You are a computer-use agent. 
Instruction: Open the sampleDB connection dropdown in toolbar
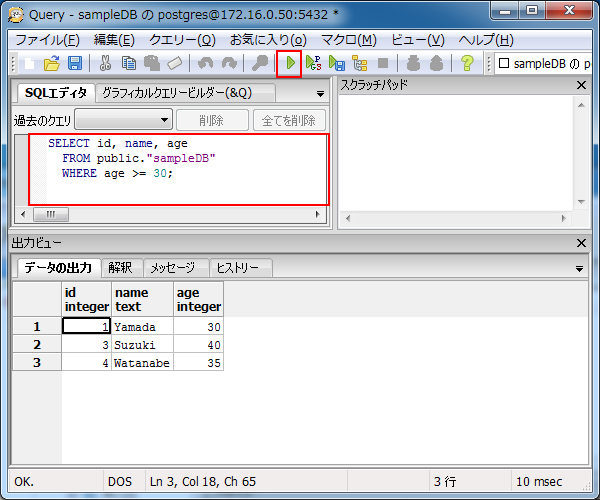pyautogui.click(x=545, y=63)
